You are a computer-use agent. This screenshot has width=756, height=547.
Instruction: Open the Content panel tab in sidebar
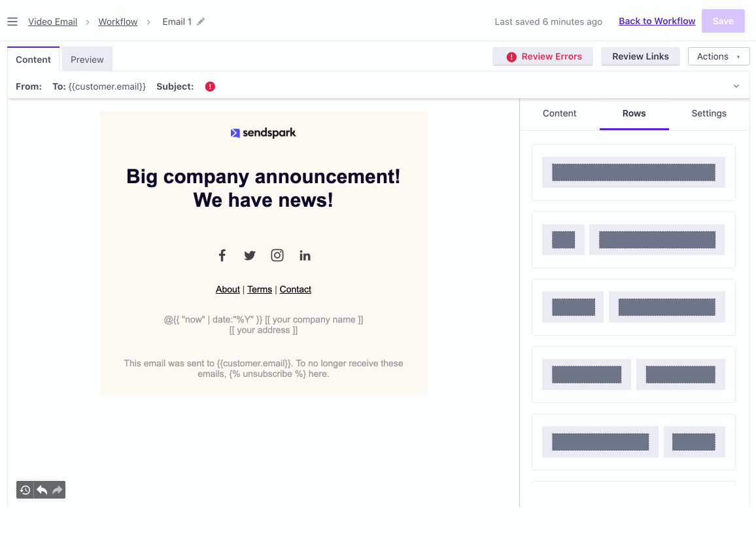point(559,113)
